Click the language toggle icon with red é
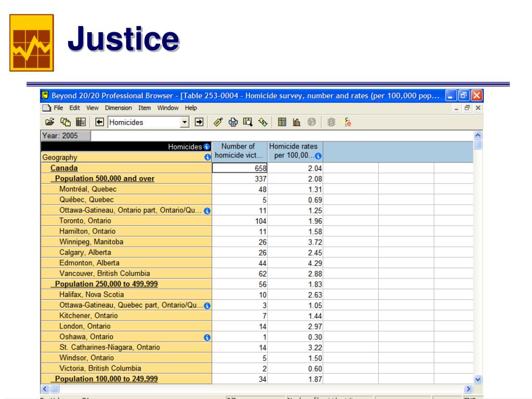This screenshot has width=532, height=399. pos(347,122)
